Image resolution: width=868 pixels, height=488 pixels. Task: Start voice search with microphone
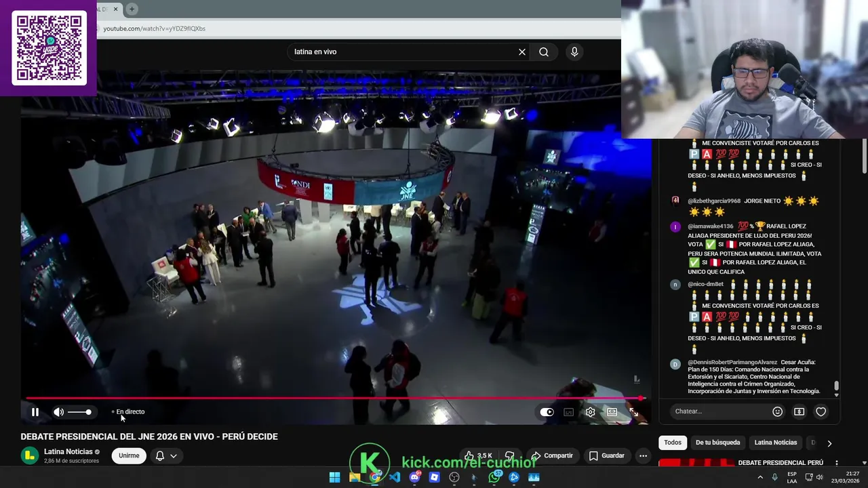coord(574,52)
